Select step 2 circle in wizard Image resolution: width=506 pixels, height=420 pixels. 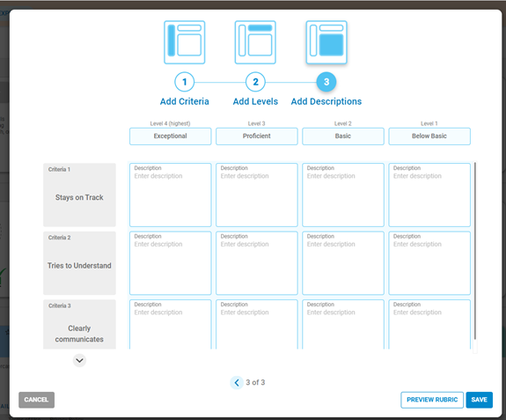[255, 82]
